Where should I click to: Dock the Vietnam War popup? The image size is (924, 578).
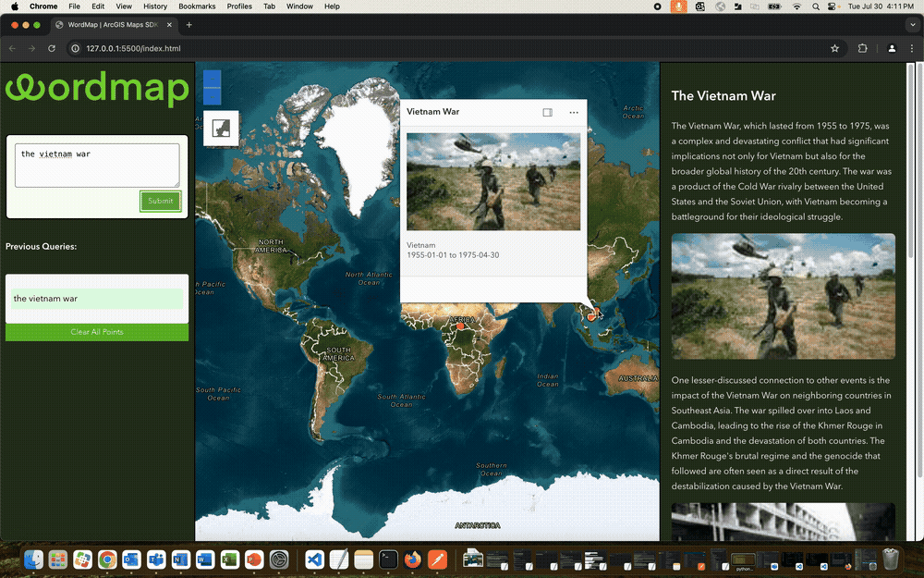[547, 112]
